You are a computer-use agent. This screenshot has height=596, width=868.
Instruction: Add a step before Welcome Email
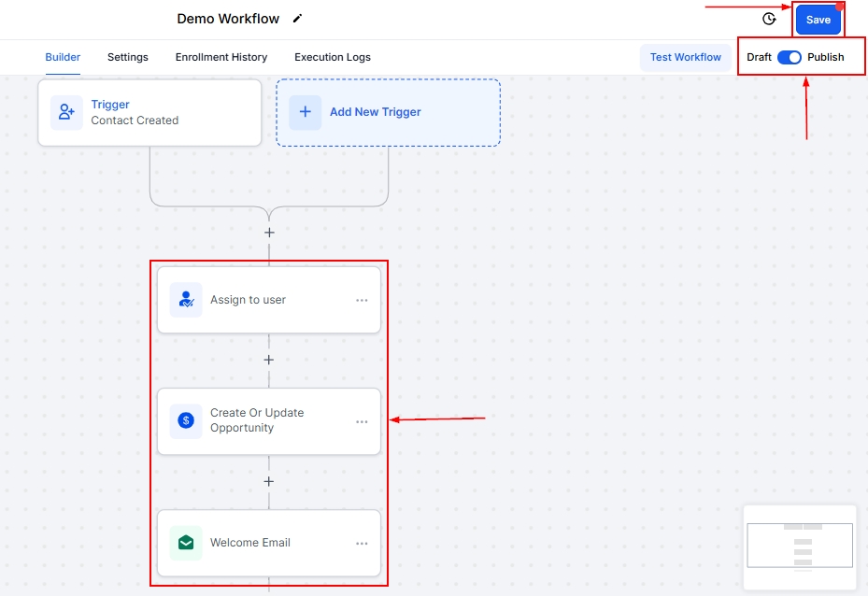[269, 482]
